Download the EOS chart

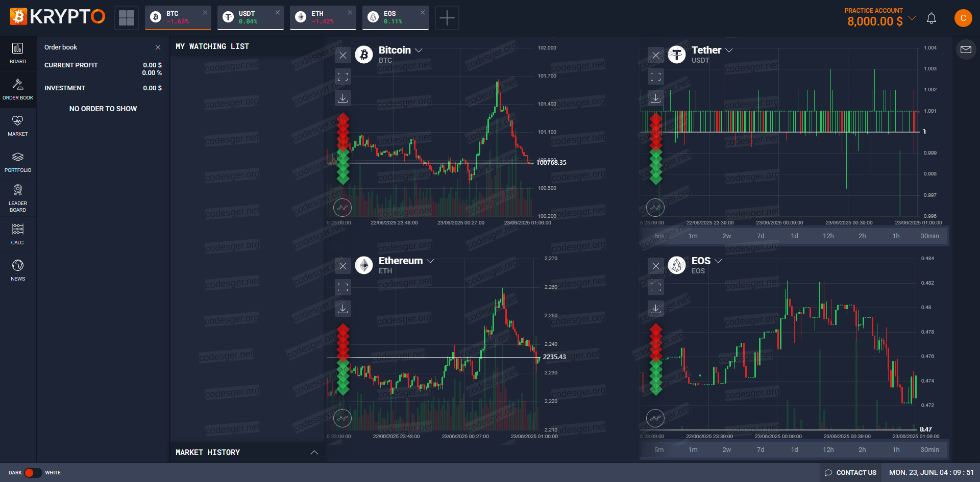tap(656, 309)
